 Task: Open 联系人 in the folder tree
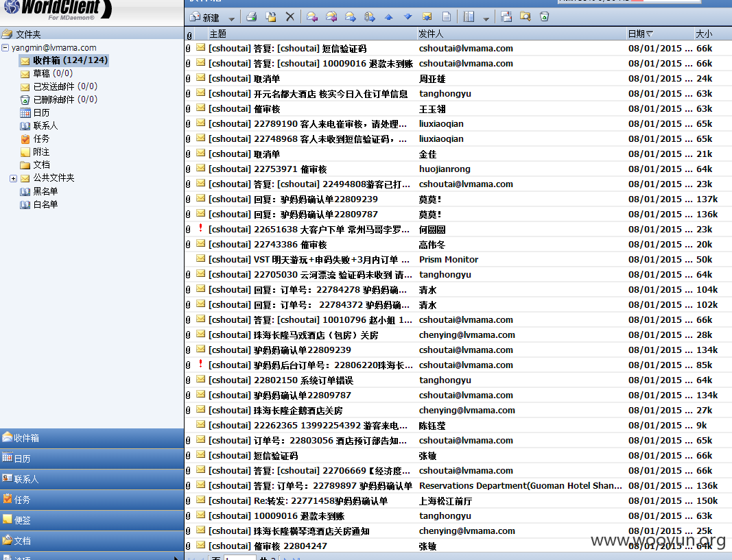click(x=39, y=126)
